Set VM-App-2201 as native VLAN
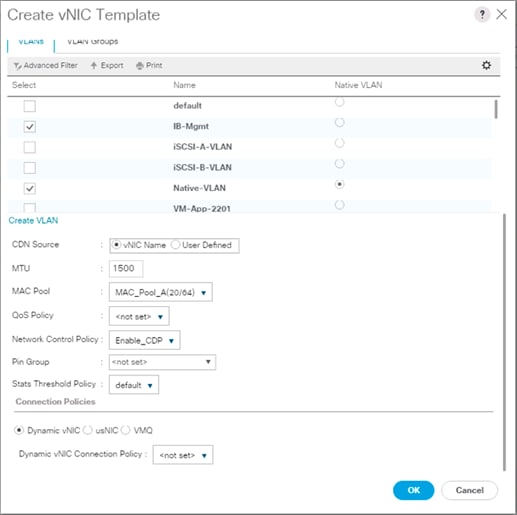The width and height of the screenshot is (517, 515). 339,204
